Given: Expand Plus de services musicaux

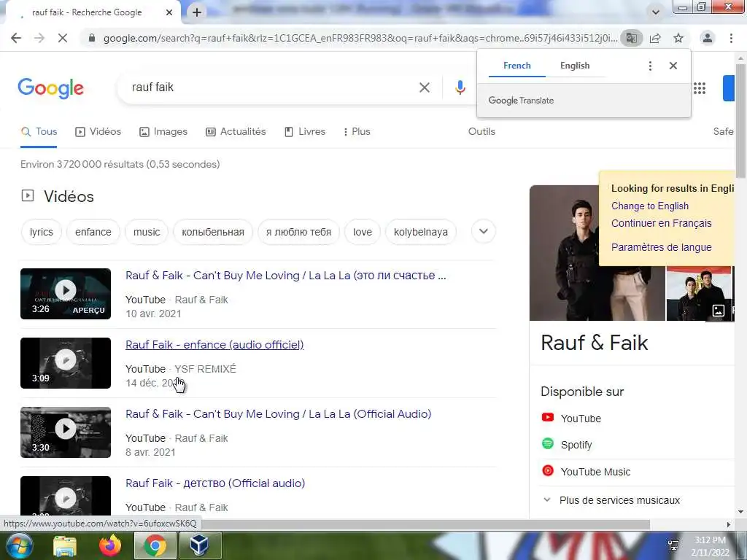Looking at the screenshot, I should [x=611, y=500].
